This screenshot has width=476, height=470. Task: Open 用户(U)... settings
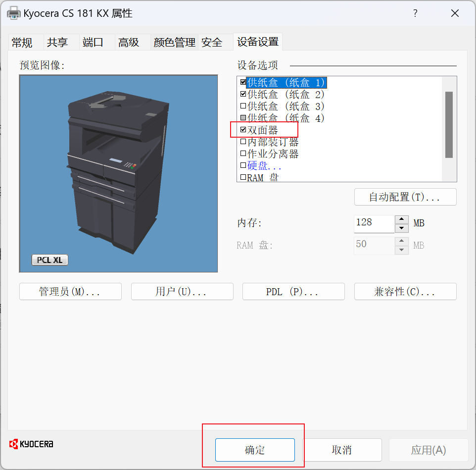tap(182, 292)
